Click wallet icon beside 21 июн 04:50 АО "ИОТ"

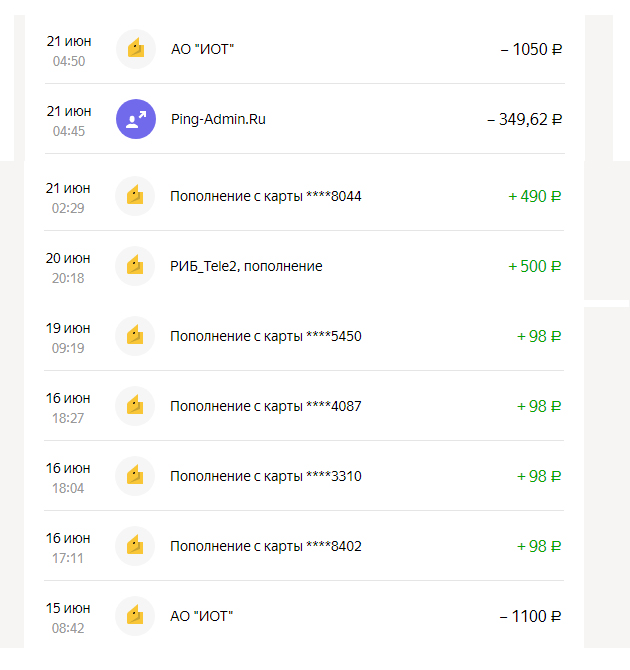[x=135, y=49]
